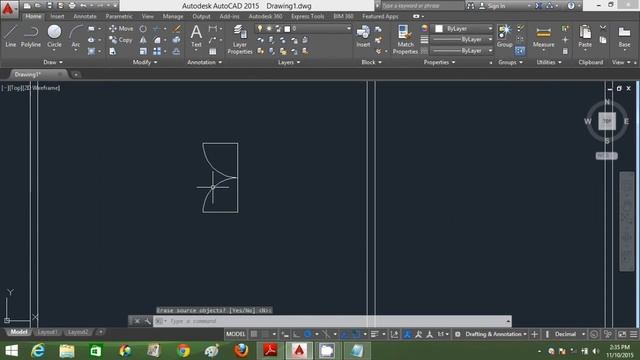The image size is (640, 360).
Task: Expand the Annotation panel
Action: pos(204,62)
